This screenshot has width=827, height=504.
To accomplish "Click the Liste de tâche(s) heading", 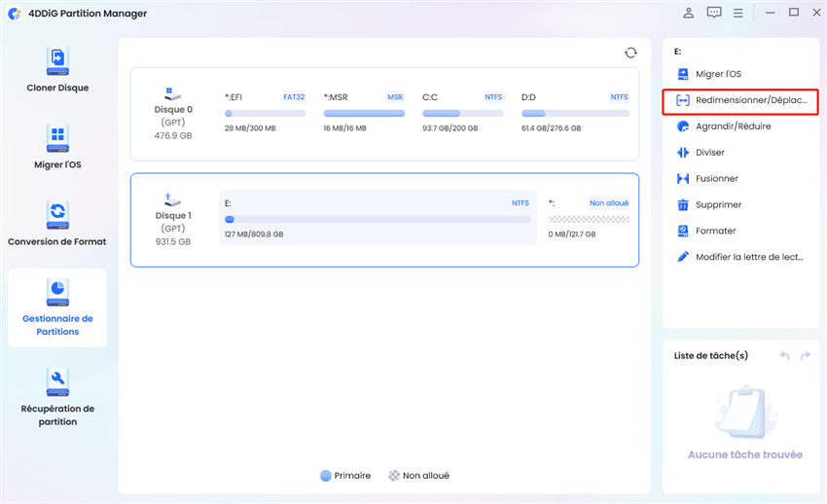I will [711, 356].
